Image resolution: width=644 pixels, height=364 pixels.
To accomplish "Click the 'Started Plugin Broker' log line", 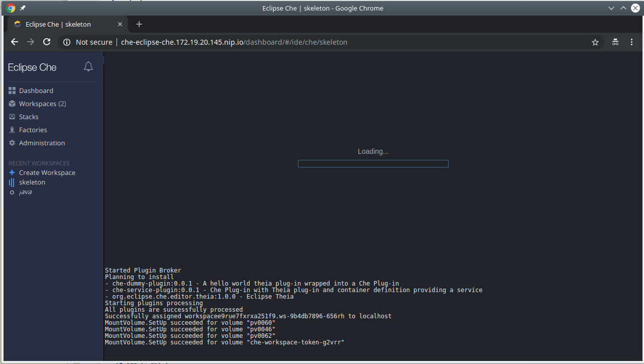I will tap(143, 270).
